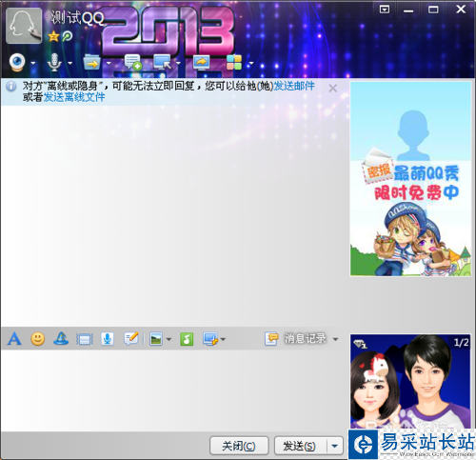Expand the send file dropdown arrow
Image resolution: width=476 pixels, height=460 pixels.
tap(109, 63)
